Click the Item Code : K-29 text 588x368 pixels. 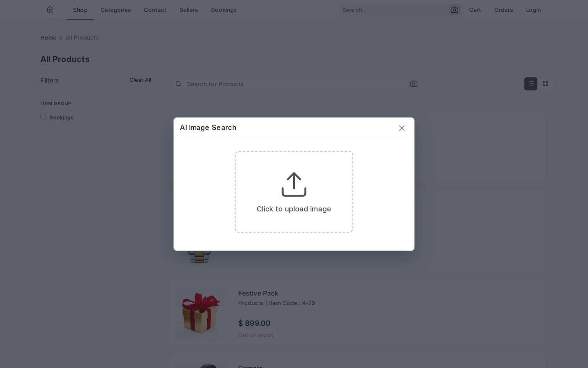point(292,303)
